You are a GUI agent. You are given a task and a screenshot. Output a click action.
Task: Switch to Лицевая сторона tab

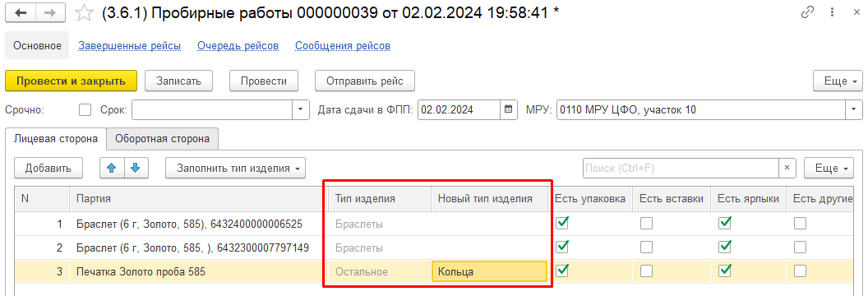55,139
